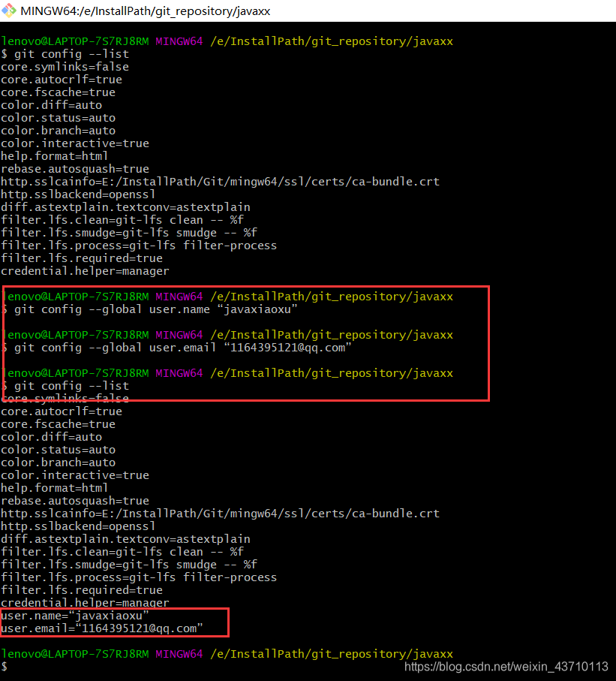Click filter.lfs.process line in the listing containing user.name

[139, 577]
